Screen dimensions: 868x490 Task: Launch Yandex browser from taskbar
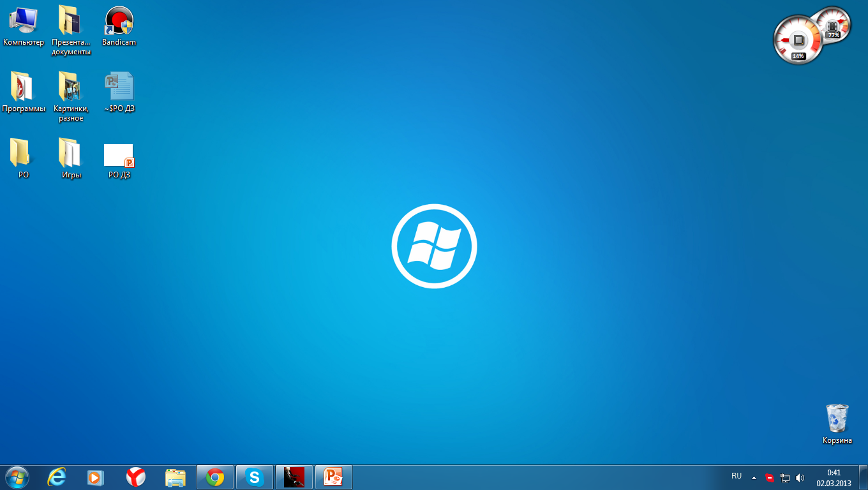point(135,477)
